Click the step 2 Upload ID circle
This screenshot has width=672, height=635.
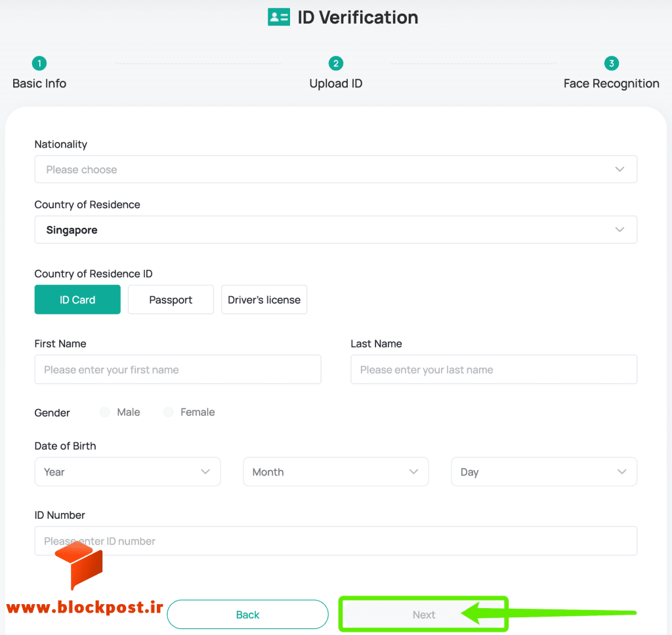[x=335, y=64]
